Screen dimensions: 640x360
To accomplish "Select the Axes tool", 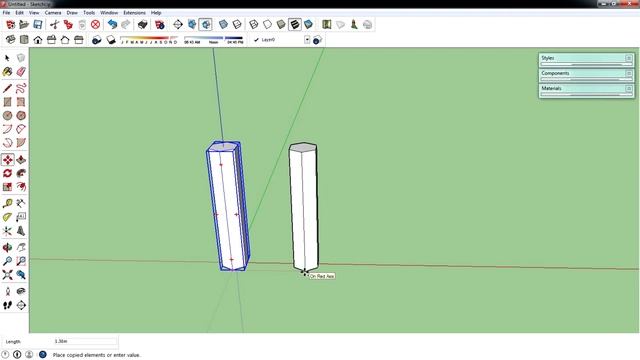I will (7, 231).
